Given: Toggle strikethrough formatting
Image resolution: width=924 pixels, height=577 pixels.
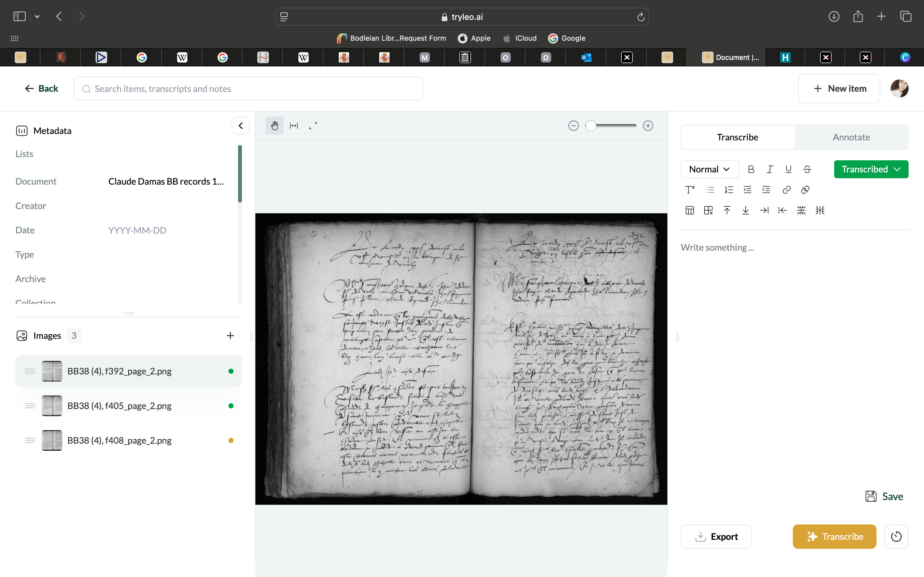Looking at the screenshot, I should [x=807, y=169].
